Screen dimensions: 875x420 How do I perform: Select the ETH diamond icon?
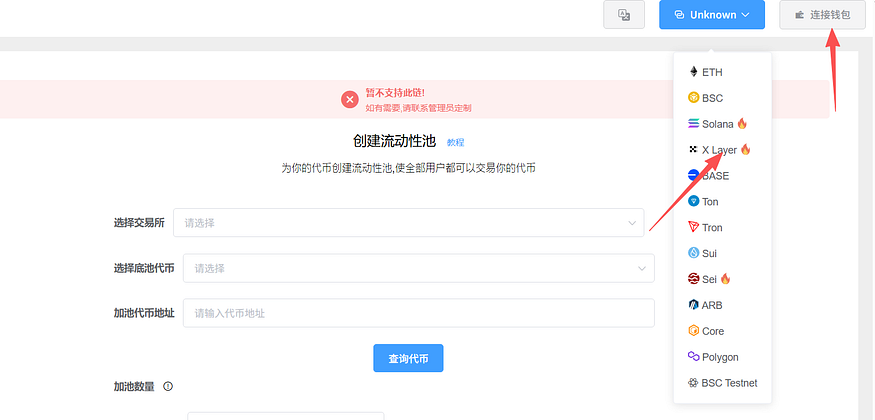[x=694, y=72]
